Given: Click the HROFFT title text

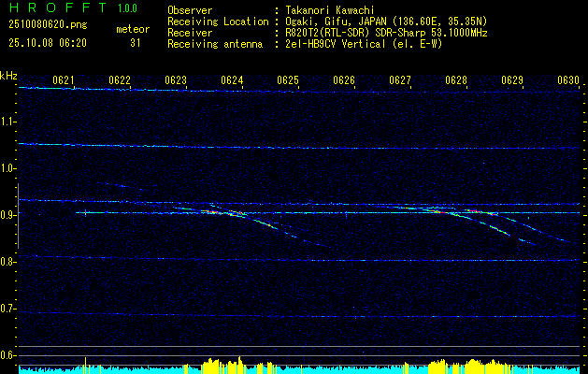Looking at the screenshot, I should point(57,7).
